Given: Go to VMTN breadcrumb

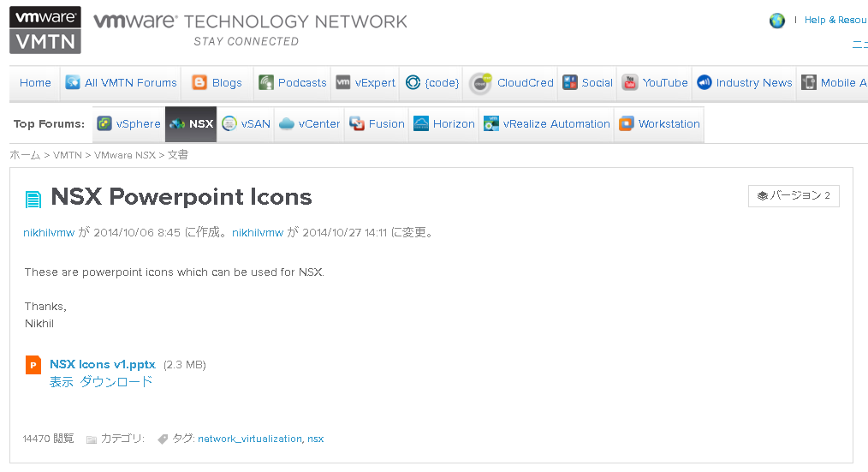Looking at the screenshot, I should click(68, 155).
